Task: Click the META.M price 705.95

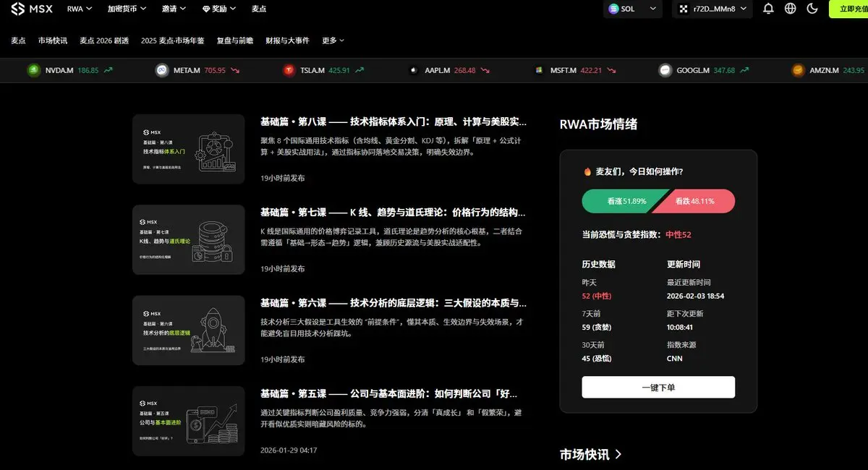Action: (215, 70)
